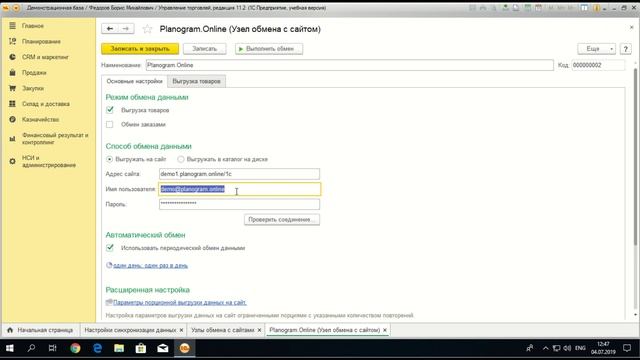Launch Google Chrome from taskbar
Viewport: 640px width, 360px height.
(75, 348)
